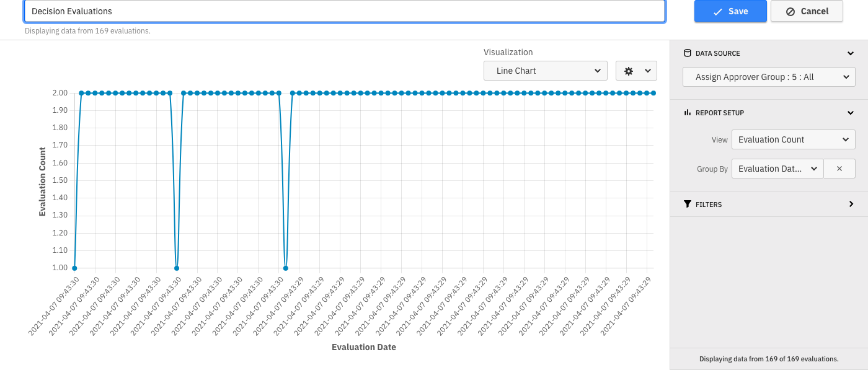Click the Report Setup bar chart icon

687,112
